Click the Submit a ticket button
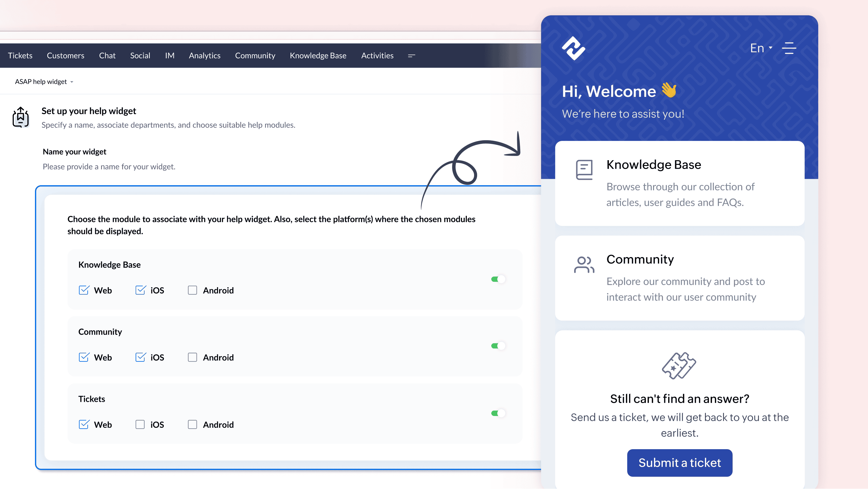868x489 pixels. point(679,463)
